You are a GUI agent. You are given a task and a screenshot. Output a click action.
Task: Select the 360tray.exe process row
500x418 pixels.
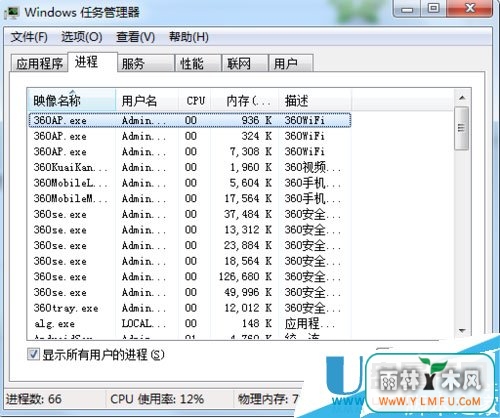point(190,308)
